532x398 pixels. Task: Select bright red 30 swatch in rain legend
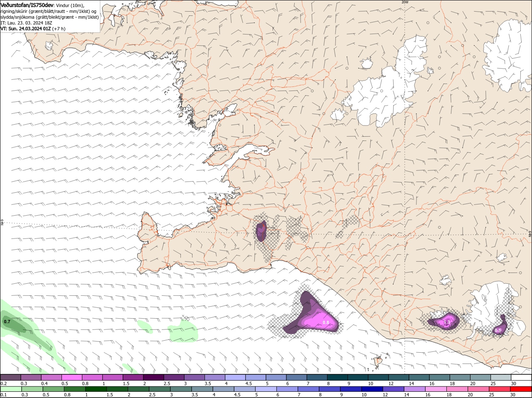coord(521,389)
